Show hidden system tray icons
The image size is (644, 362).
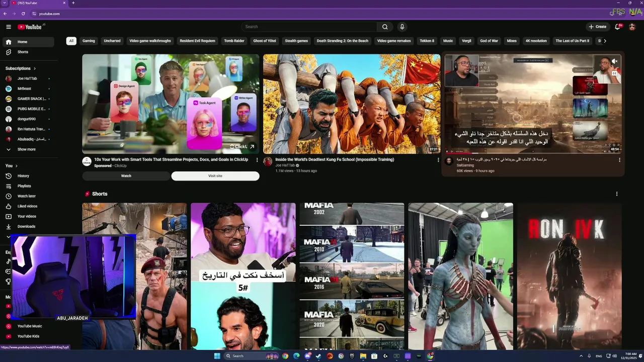click(581, 356)
